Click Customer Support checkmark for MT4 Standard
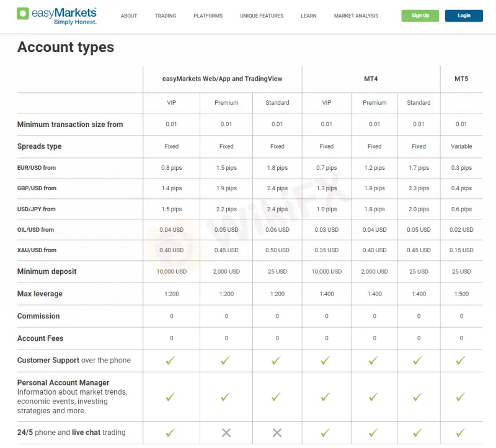 (x=417, y=361)
